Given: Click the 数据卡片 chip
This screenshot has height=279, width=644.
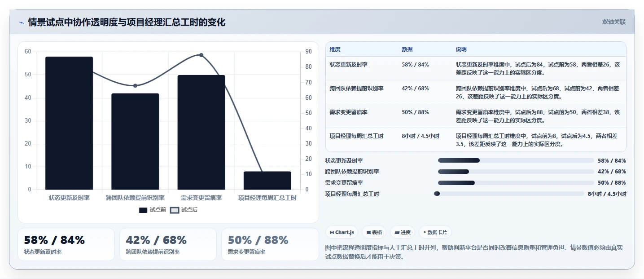Looking at the screenshot, I should 435,232.
